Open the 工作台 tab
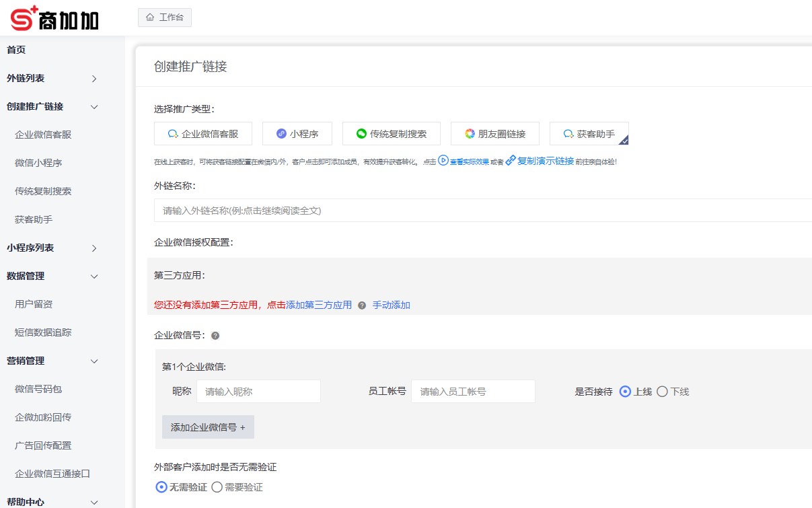The image size is (812, 508). [165, 17]
